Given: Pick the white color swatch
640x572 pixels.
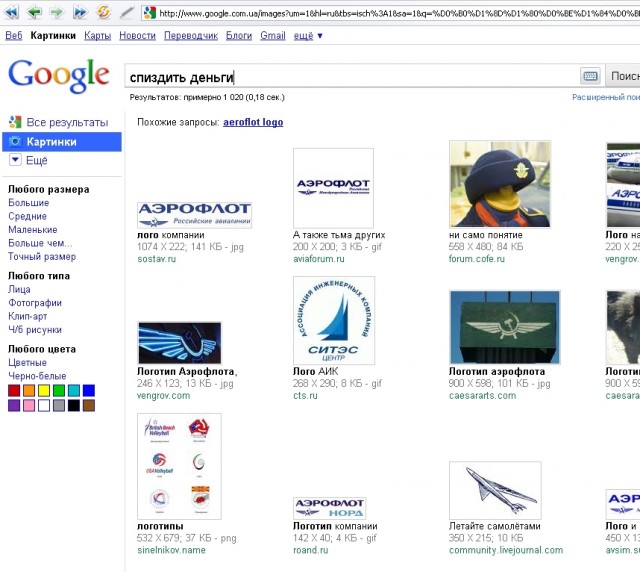Looking at the screenshot, I should 44,405.
